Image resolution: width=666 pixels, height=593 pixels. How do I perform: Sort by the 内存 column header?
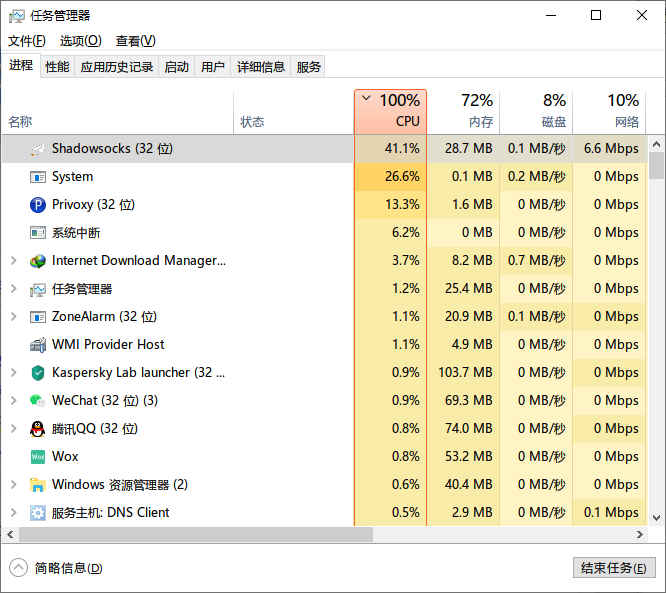point(463,112)
